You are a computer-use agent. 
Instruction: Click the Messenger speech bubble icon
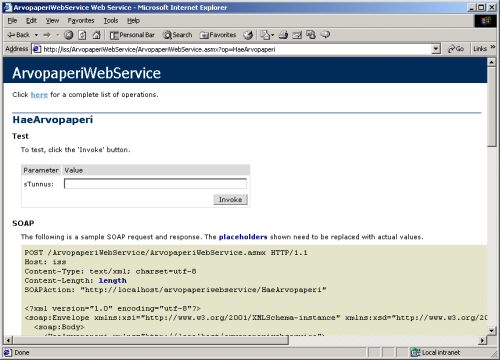tap(325, 35)
